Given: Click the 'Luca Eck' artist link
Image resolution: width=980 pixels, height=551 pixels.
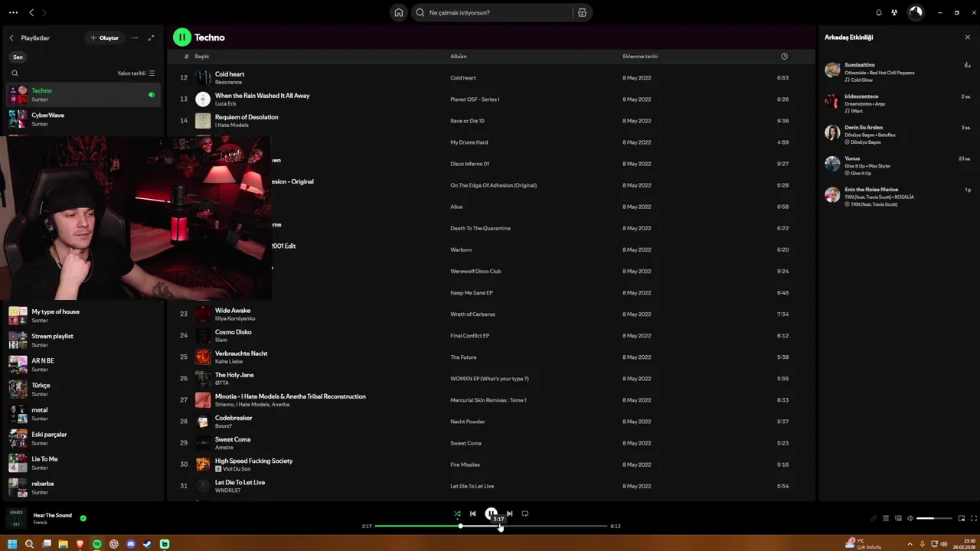Looking at the screenshot, I should [x=225, y=103].
